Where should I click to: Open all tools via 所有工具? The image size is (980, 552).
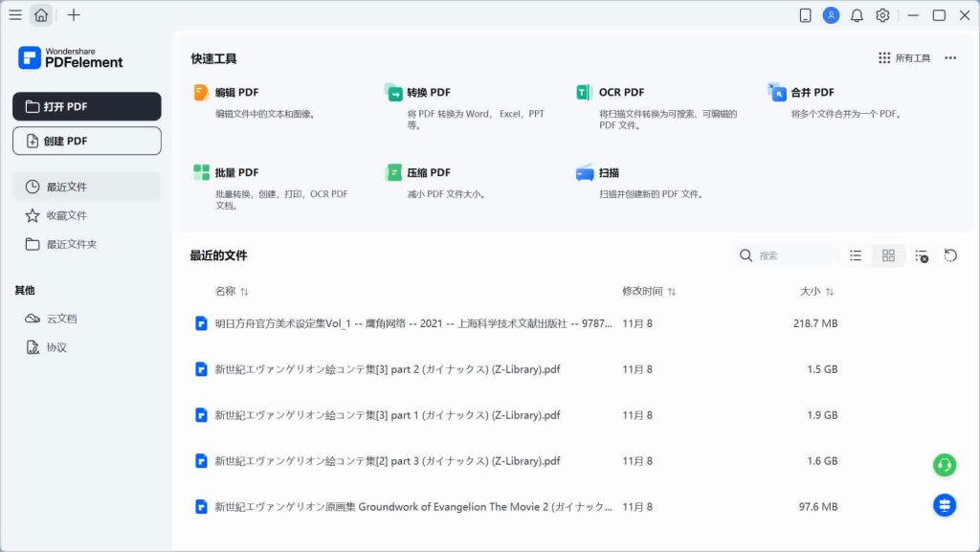pyautogui.click(x=903, y=57)
